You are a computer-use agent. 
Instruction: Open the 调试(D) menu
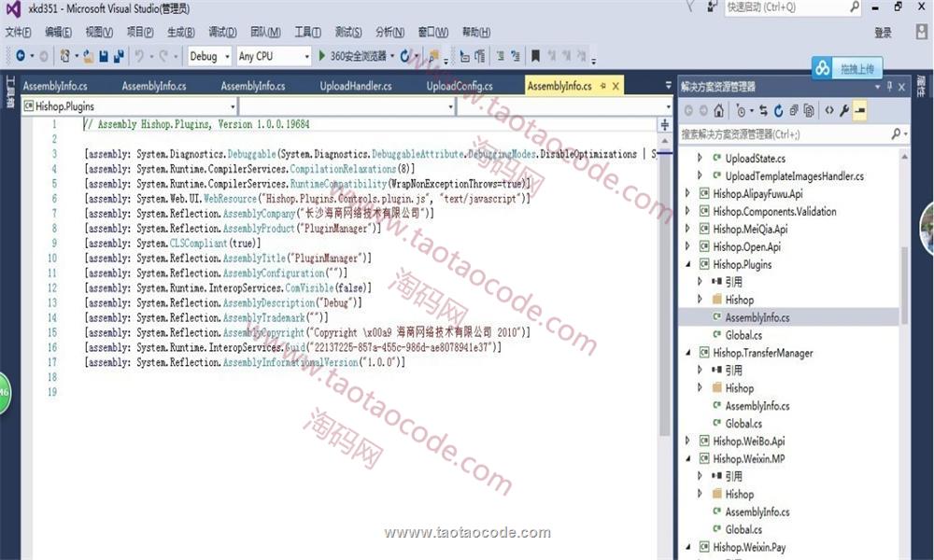[x=222, y=32]
